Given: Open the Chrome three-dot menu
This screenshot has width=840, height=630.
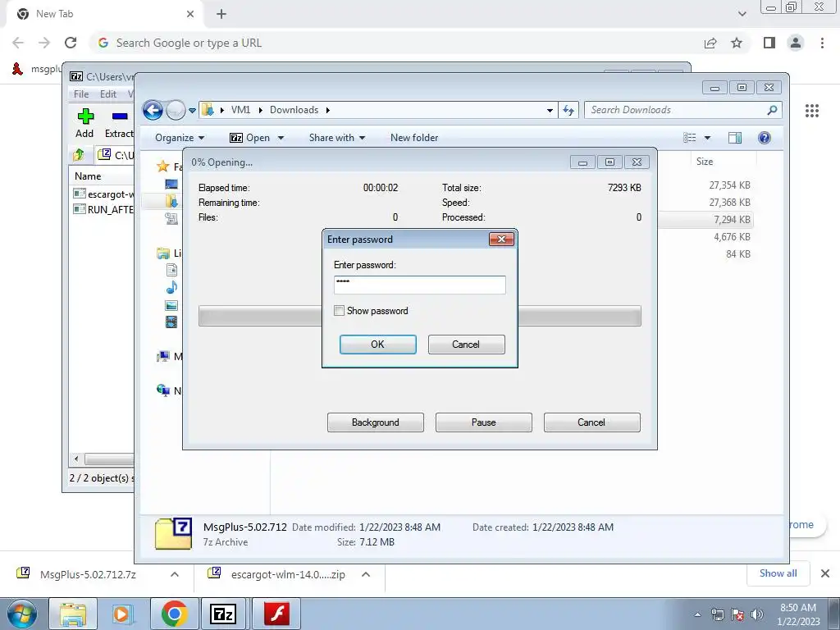Looking at the screenshot, I should point(822,43).
